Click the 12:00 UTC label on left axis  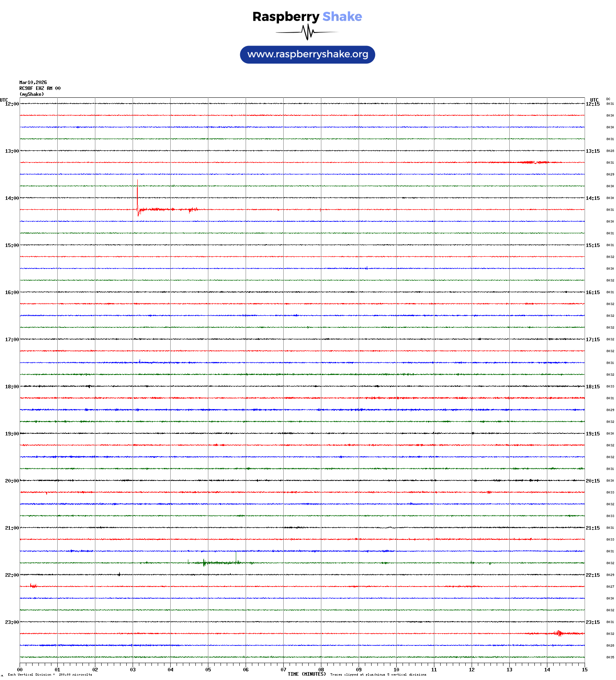(x=12, y=104)
